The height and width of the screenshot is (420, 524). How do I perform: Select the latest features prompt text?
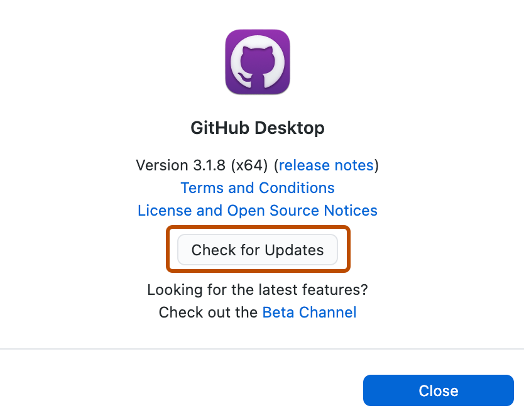(x=258, y=290)
